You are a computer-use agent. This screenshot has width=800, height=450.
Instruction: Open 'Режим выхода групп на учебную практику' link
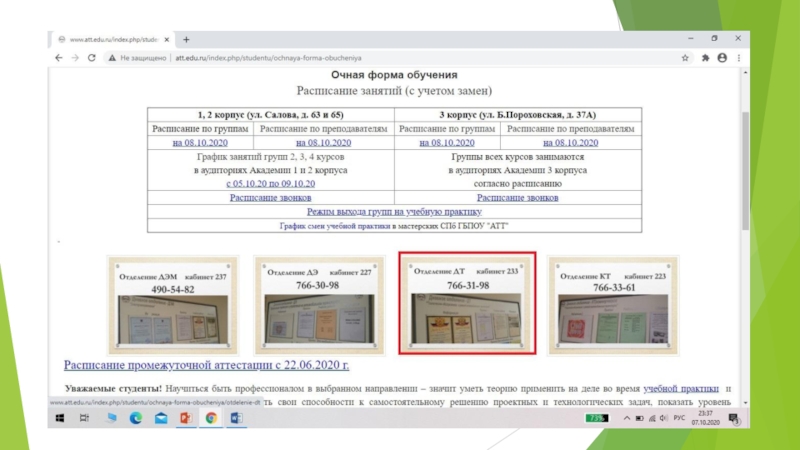click(394, 212)
